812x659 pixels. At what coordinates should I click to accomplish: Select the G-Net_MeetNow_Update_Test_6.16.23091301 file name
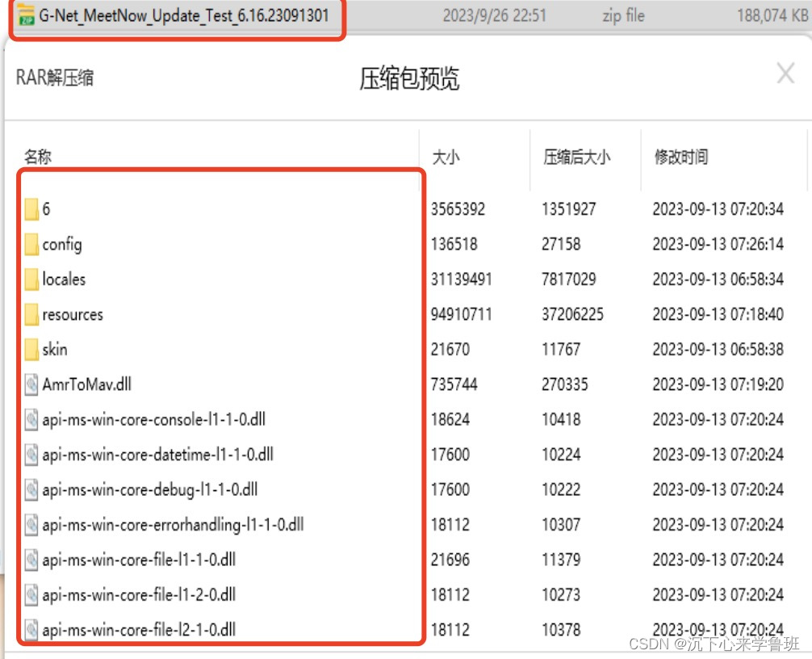click(x=184, y=15)
